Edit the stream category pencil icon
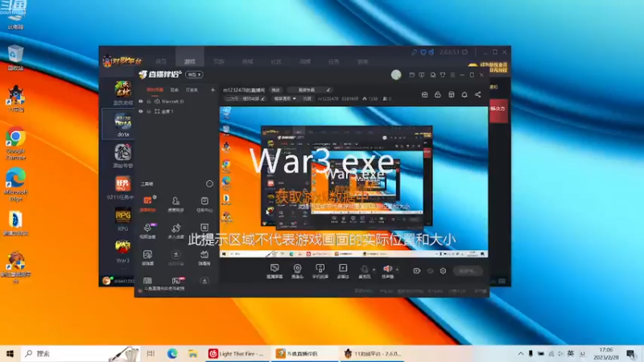 [263, 99]
